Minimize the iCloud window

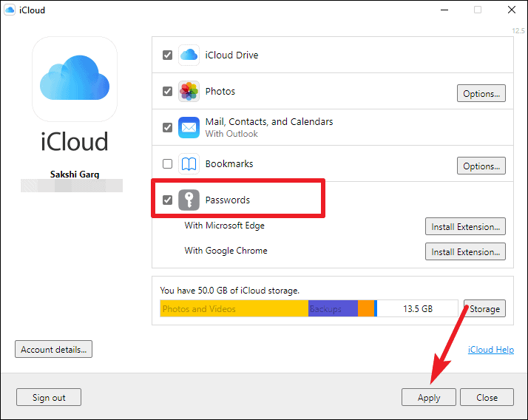(444, 10)
